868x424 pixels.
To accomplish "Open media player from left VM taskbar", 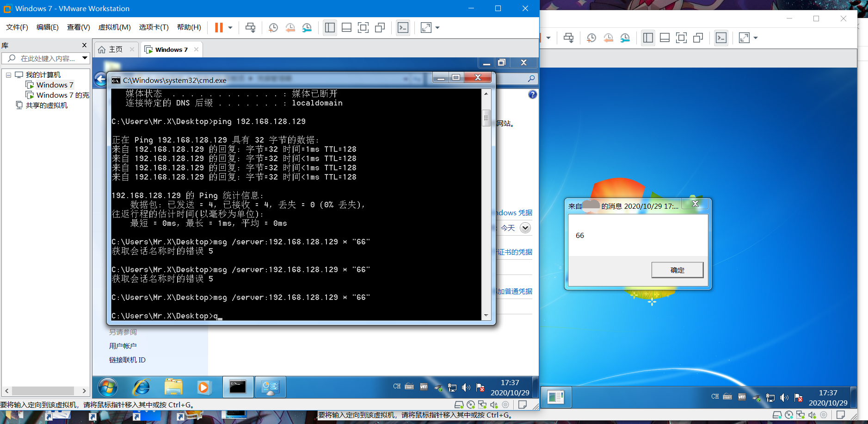I will point(203,387).
